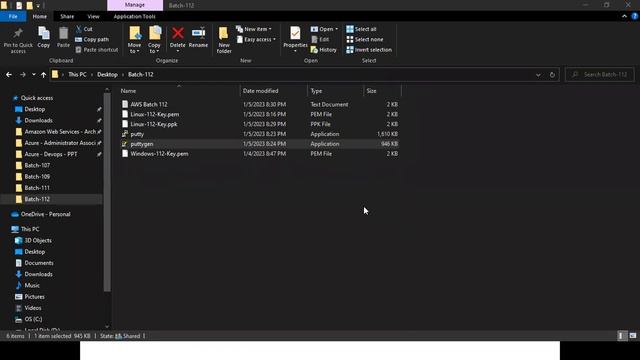Image resolution: width=640 pixels, height=360 pixels.
Task: Open the recent locations dropdown
Action: tap(33, 75)
